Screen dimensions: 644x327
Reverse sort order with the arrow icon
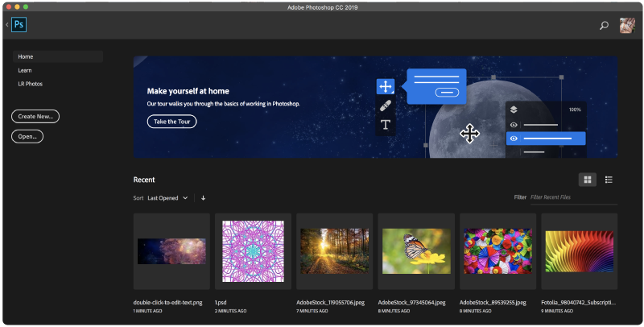click(x=203, y=197)
